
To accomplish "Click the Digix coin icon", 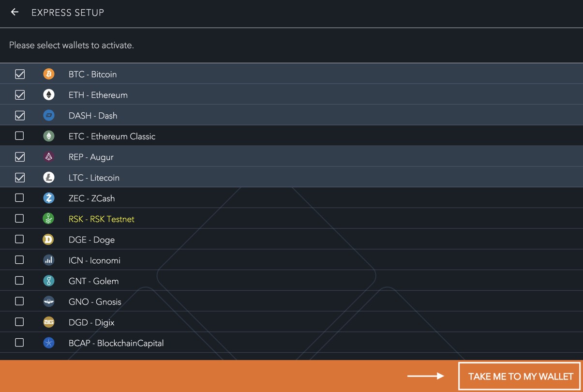I will [49, 322].
